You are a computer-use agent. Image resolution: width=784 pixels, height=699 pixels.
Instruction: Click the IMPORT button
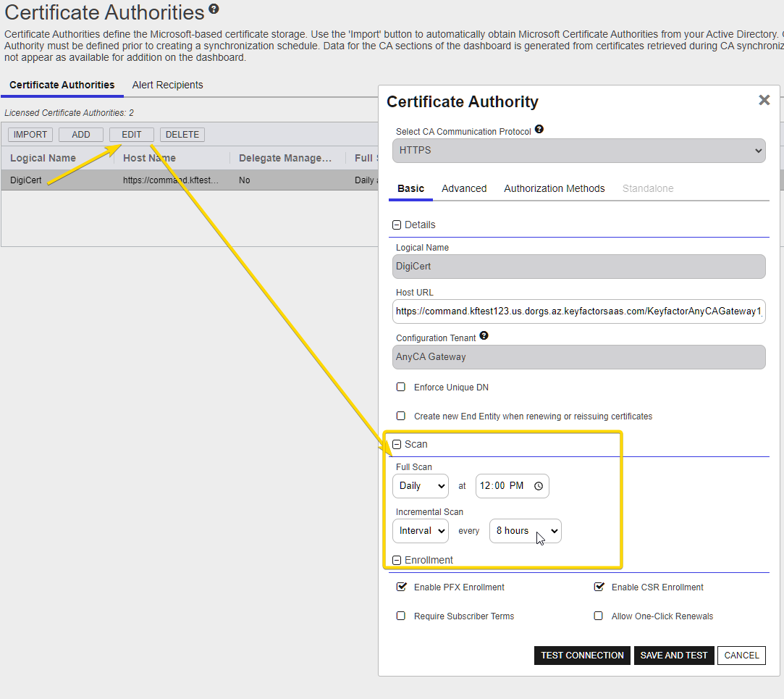[x=30, y=135]
